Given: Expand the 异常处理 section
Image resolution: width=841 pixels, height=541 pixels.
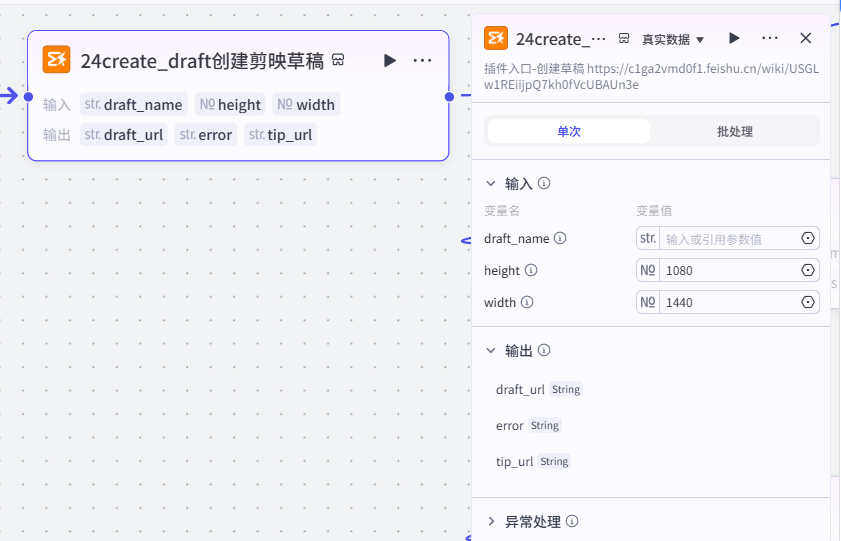Looking at the screenshot, I should (491, 521).
